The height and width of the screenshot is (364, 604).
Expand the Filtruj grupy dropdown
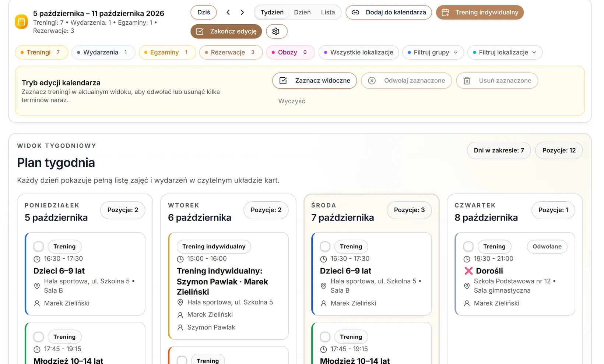pos(433,52)
